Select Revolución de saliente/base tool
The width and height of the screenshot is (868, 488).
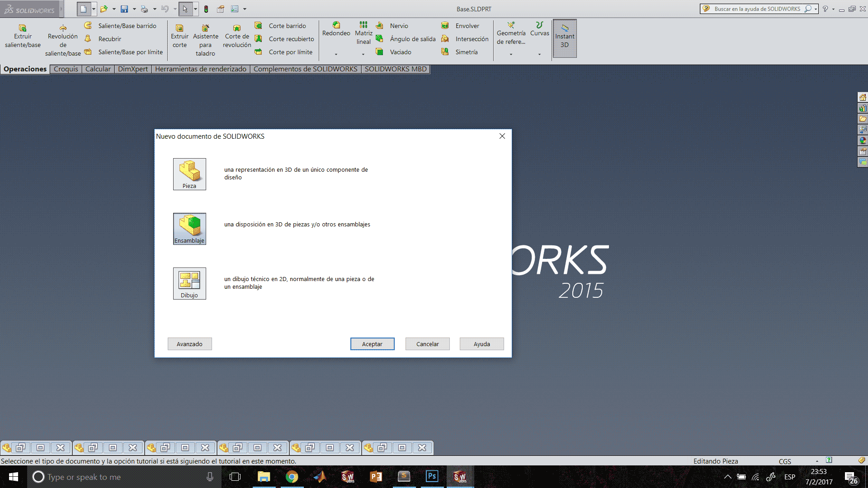tap(63, 41)
